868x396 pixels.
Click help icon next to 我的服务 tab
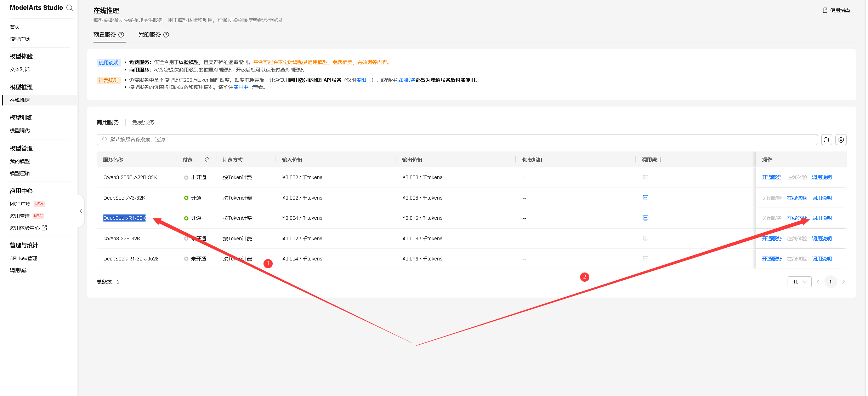166,35
